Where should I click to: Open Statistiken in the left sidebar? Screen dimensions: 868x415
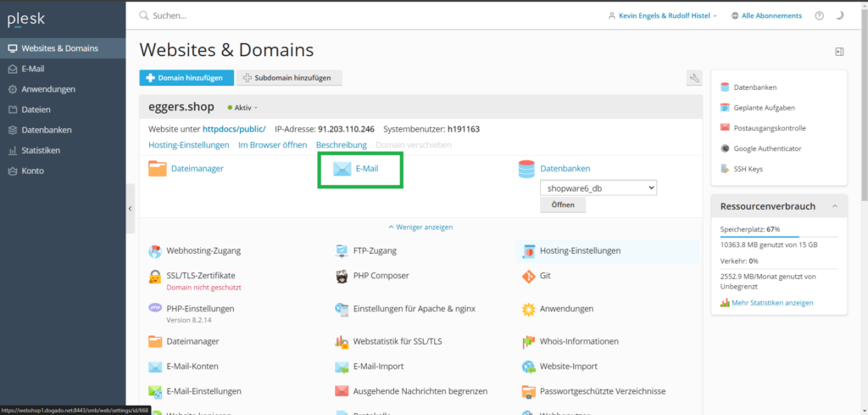point(63,151)
